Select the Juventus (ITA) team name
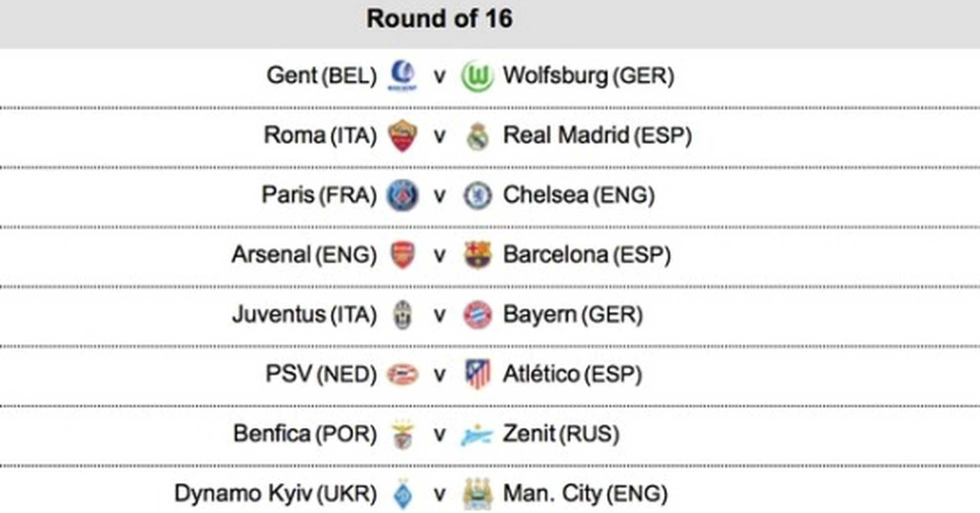Screen dimensions: 980x513 304,314
